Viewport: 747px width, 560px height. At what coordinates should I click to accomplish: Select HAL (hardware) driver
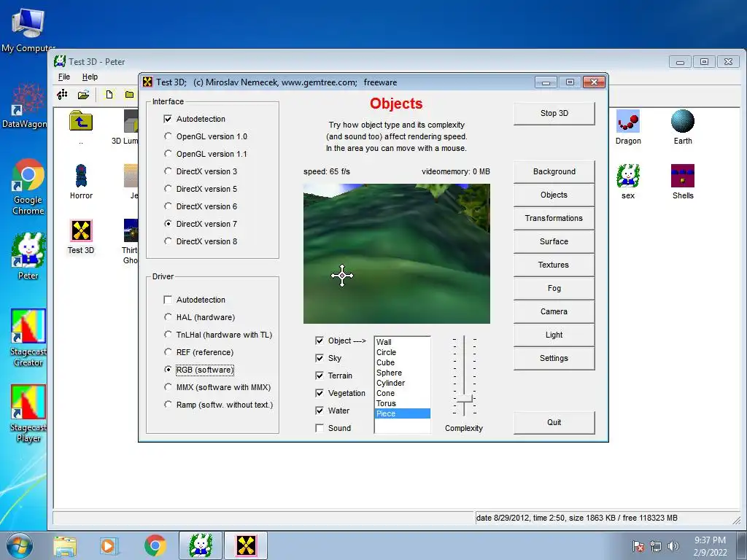point(168,317)
